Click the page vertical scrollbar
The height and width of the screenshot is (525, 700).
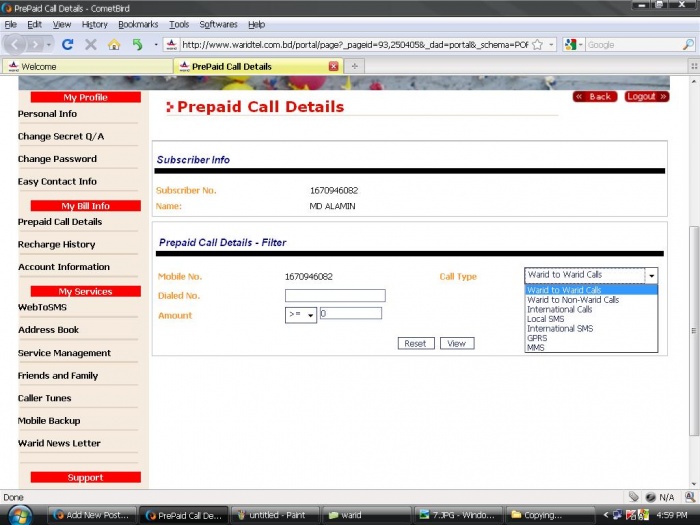tap(694, 330)
